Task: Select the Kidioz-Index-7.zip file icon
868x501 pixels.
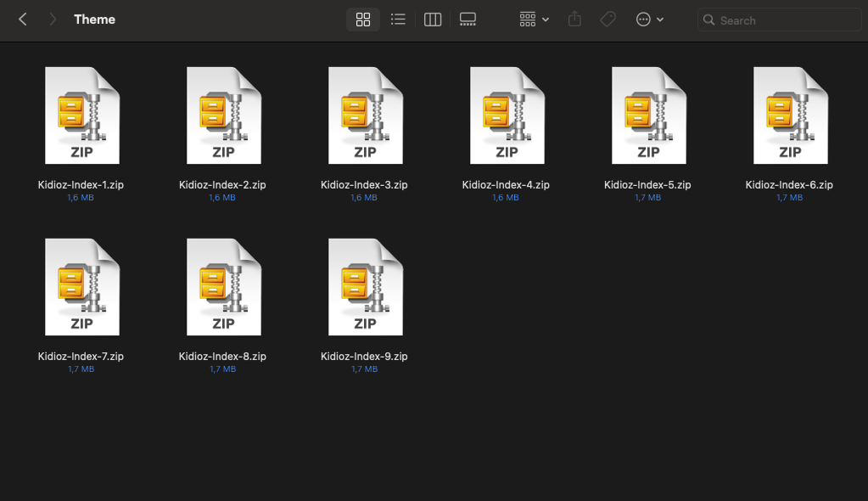Action: coord(82,287)
